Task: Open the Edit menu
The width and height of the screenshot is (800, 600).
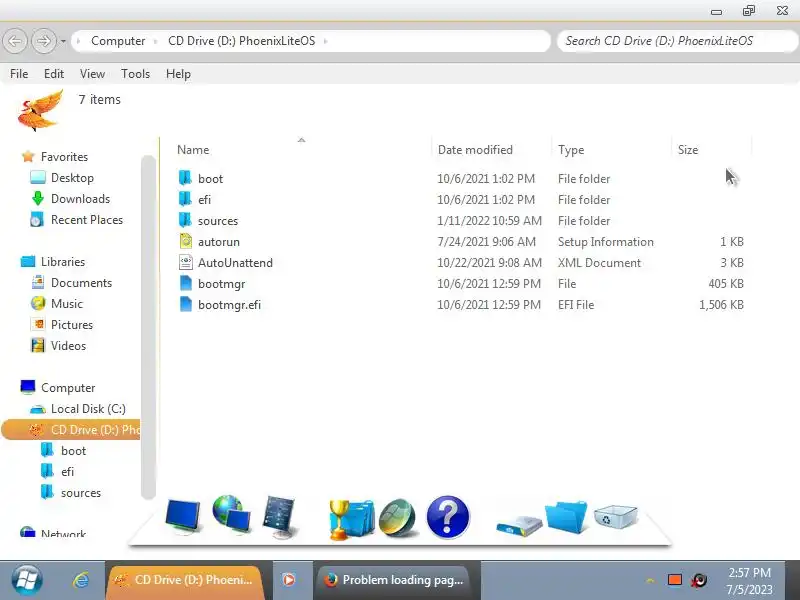Action: click(54, 74)
